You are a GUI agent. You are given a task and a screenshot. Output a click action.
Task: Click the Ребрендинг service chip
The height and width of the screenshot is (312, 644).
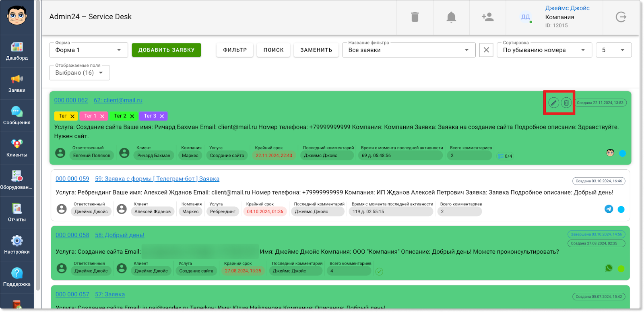pyautogui.click(x=223, y=211)
